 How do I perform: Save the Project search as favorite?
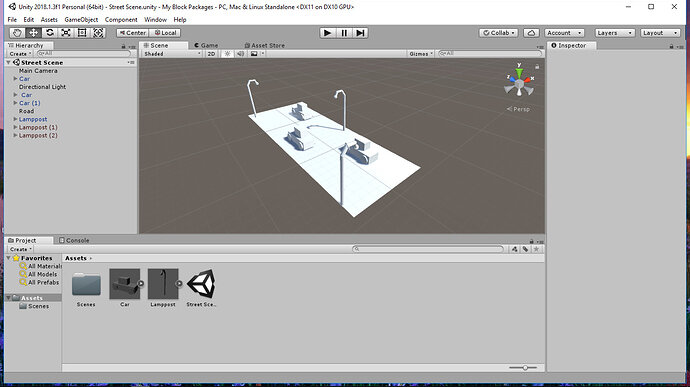[x=536, y=249]
